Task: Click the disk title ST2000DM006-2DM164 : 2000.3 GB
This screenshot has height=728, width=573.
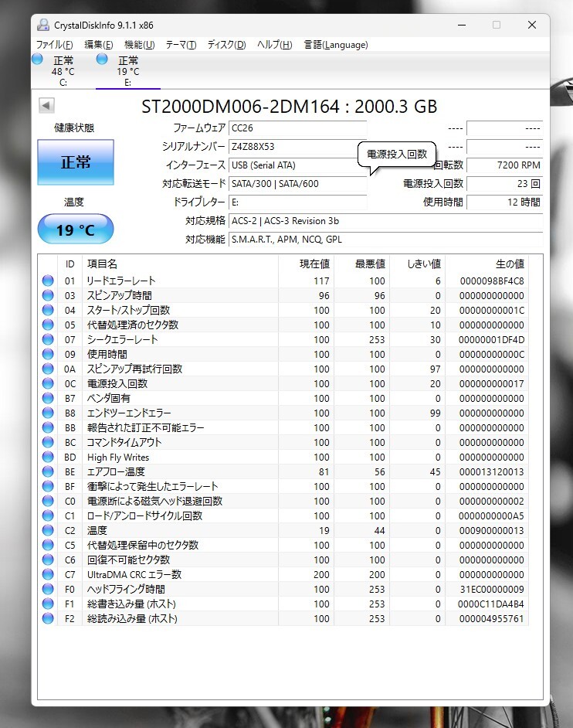Action: pyautogui.click(x=289, y=107)
